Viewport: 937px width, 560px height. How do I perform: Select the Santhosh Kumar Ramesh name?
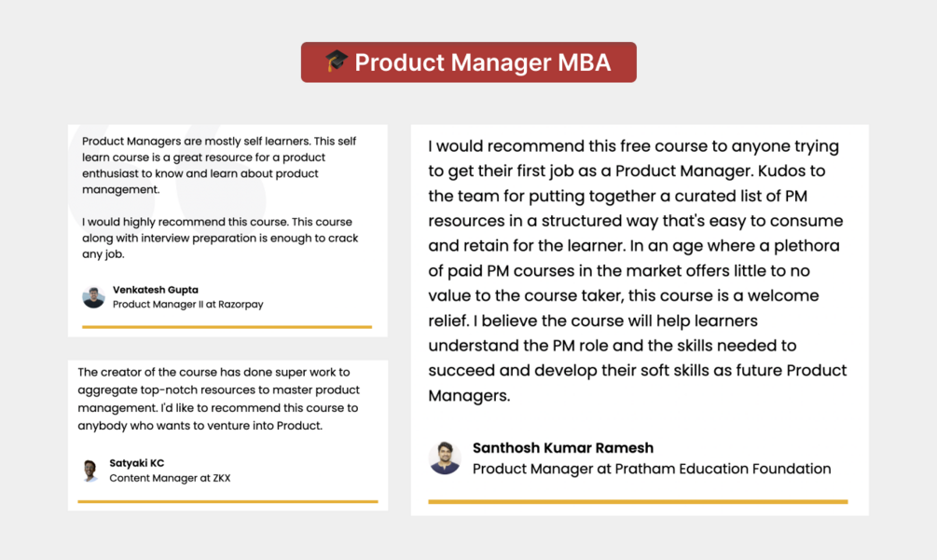pyautogui.click(x=563, y=448)
